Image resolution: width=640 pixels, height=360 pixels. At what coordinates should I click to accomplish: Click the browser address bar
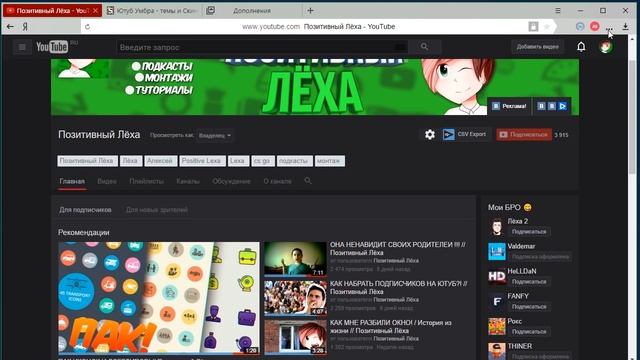pyautogui.click(x=318, y=27)
